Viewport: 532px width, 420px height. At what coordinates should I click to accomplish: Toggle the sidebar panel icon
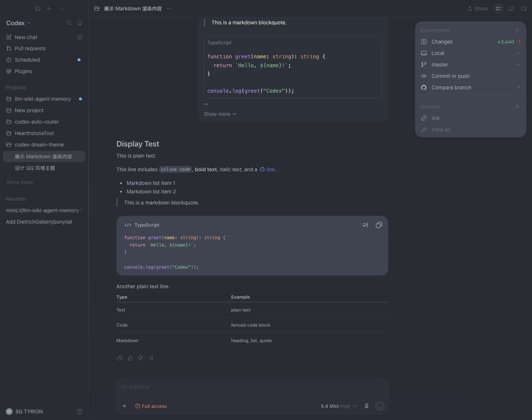pyautogui.click(x=38, y=8)
